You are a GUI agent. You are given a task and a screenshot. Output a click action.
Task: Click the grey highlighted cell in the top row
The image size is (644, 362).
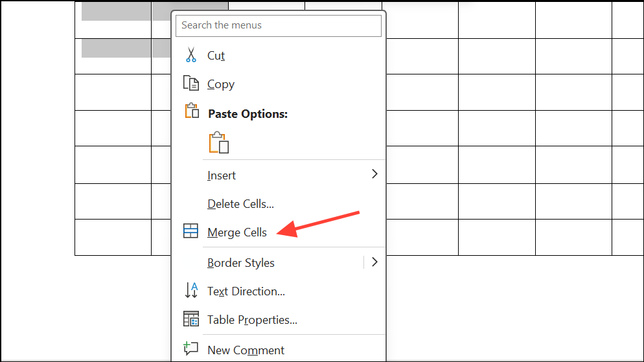[115, 11]
